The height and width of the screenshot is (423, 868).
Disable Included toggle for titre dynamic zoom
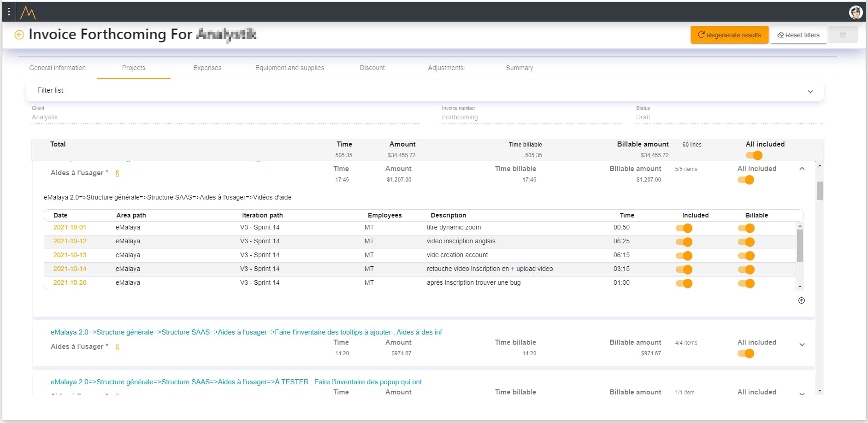(684, 228)
